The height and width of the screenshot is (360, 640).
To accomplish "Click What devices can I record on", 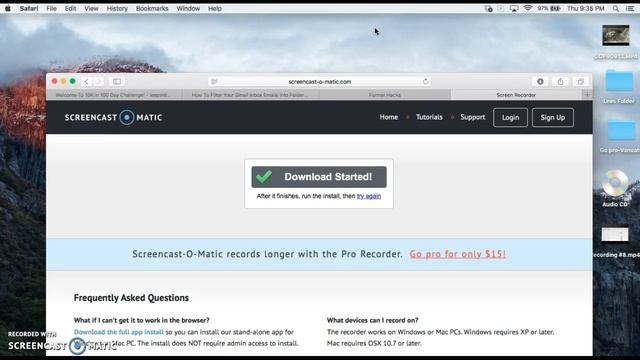I will pyautogui.click(x=372, y=320).
